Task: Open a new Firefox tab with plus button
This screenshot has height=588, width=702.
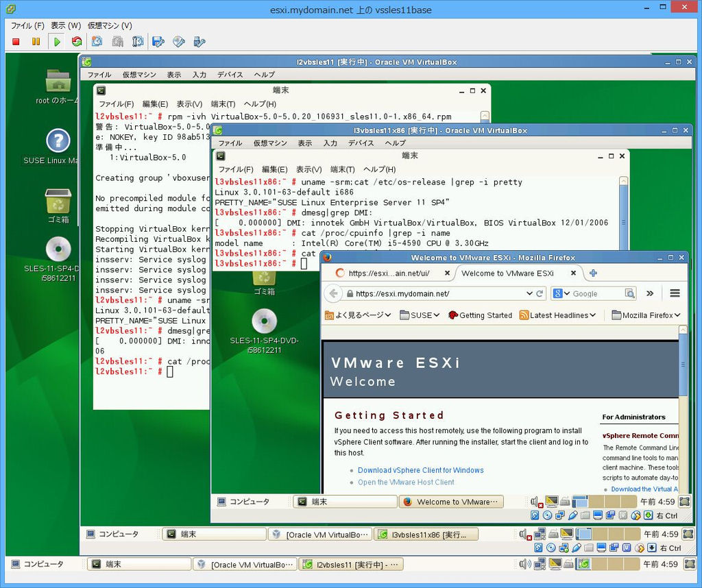Action: click(x=593, y=273)
